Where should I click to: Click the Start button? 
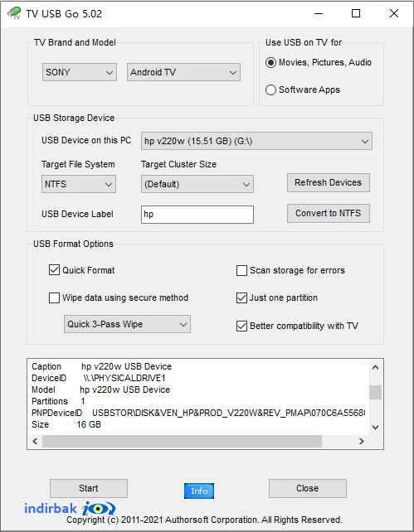(89, 488)
